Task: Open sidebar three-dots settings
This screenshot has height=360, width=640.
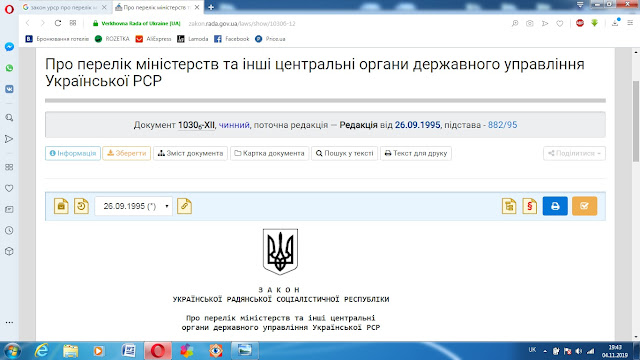Action: point(9,322)
